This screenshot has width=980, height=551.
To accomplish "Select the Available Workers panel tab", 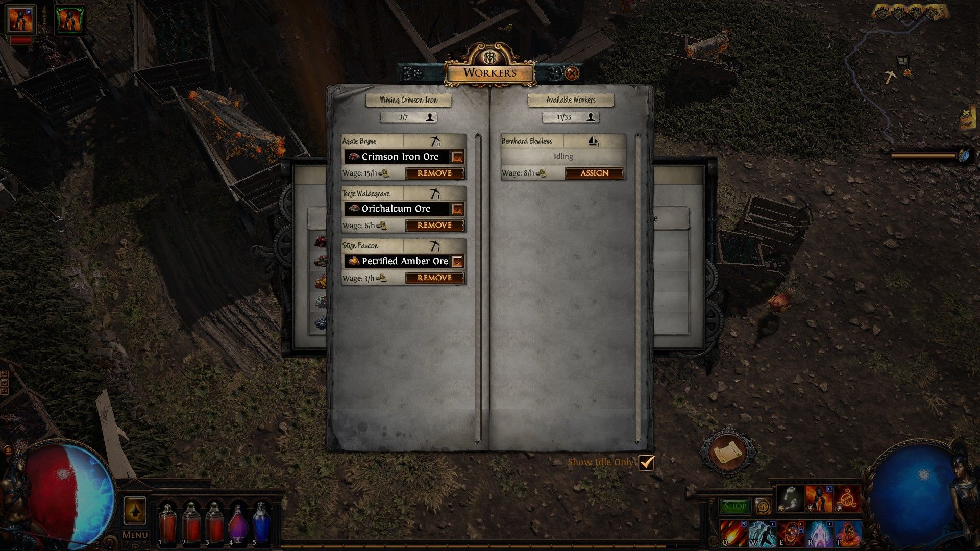I will coord(570,99).
